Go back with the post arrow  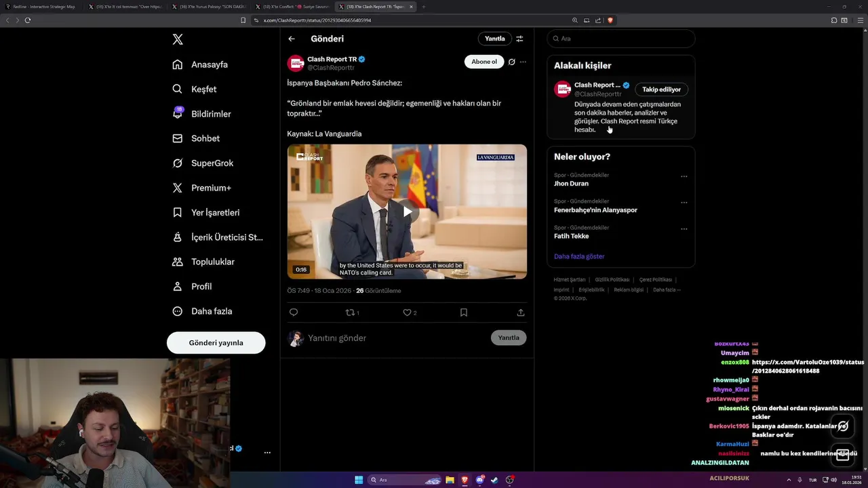click(x=292, y=39)
